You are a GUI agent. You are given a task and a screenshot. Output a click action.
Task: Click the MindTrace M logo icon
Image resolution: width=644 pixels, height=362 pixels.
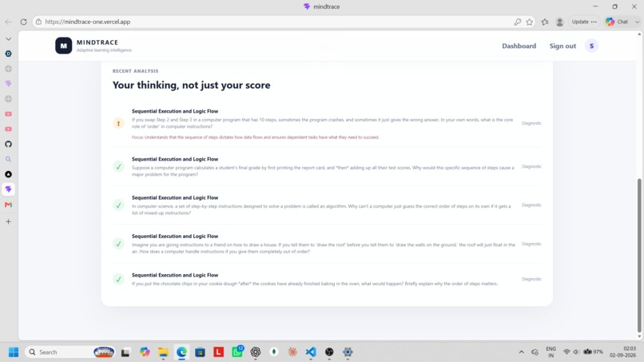coord(64,46)
